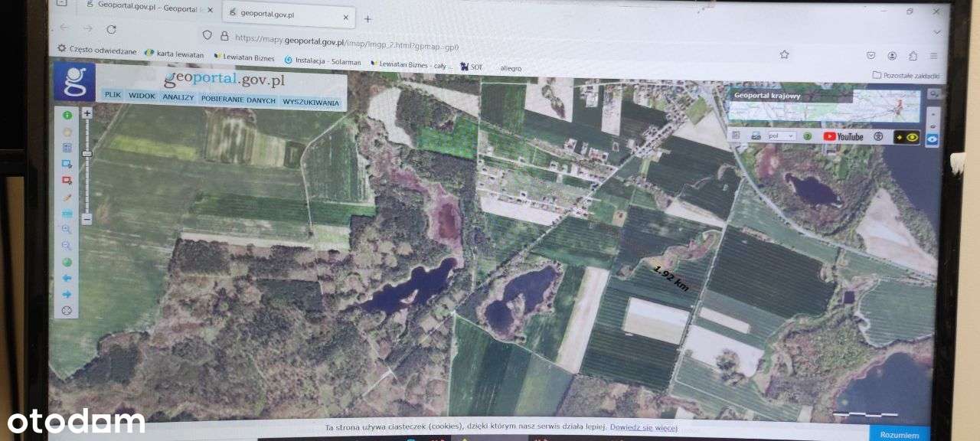Select the zoom-in magnifier tool
This screenshot has height=441, width=980.
67,229
